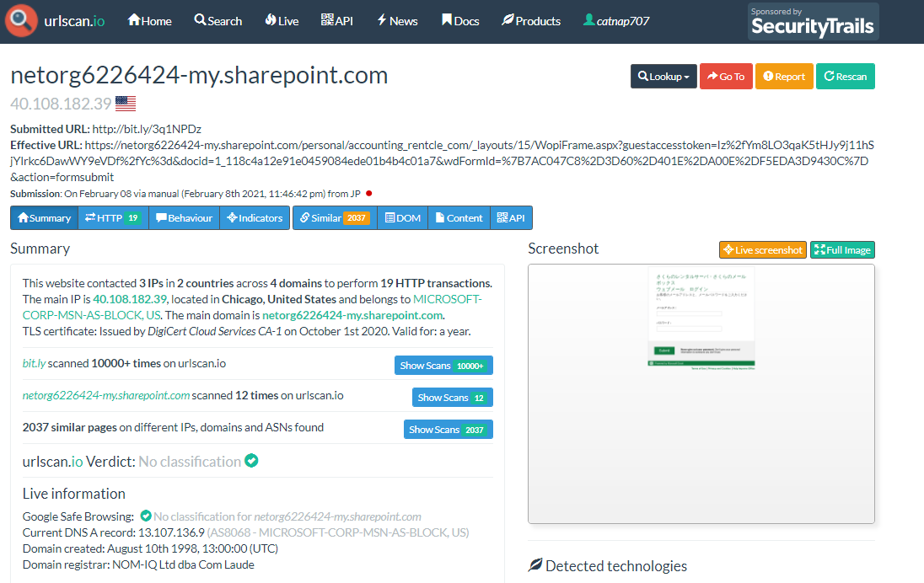The image size is (924, 583).
Task: Open MICROSOFT-CORP-MSN-AS-BLOCK ASN link
Action: point(252,307)
